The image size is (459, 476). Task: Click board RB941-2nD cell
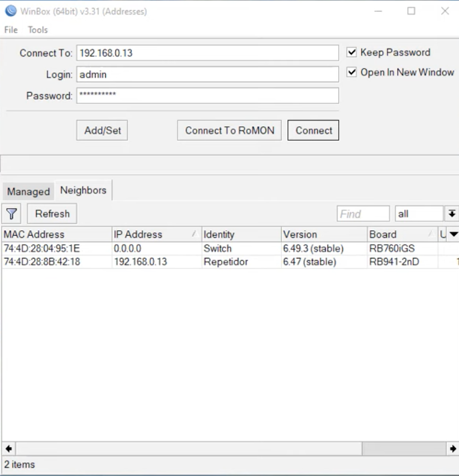pos(403,261)
